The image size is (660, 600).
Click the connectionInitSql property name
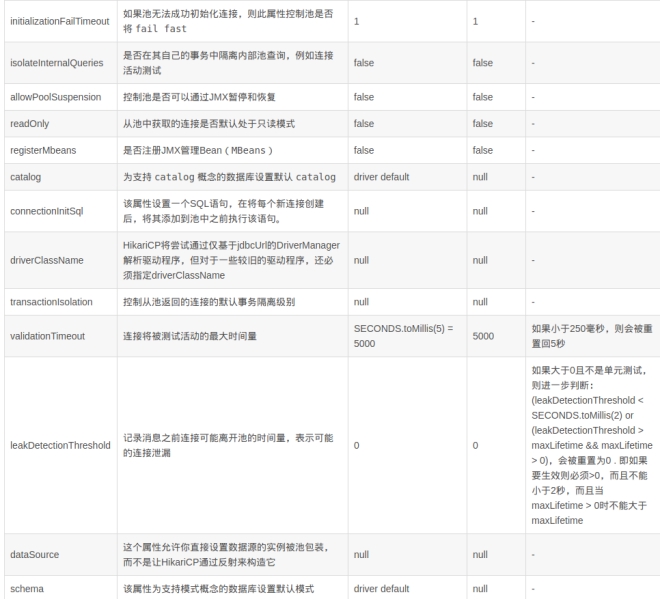click(47, 211)
